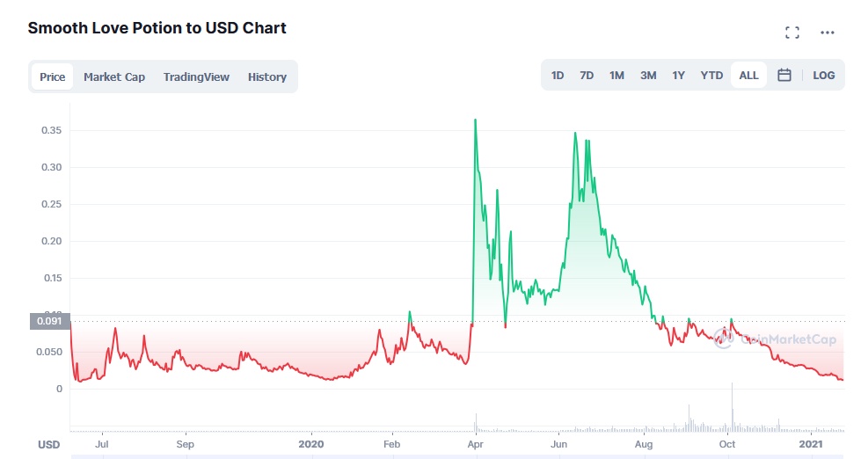Open the three-dot more options menu
This screenshot has width=868, height=459.
(x=827, y=33)
